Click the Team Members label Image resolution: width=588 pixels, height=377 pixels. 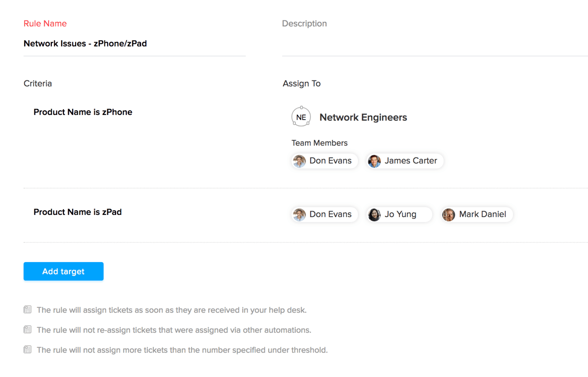[x=319, y=143]
